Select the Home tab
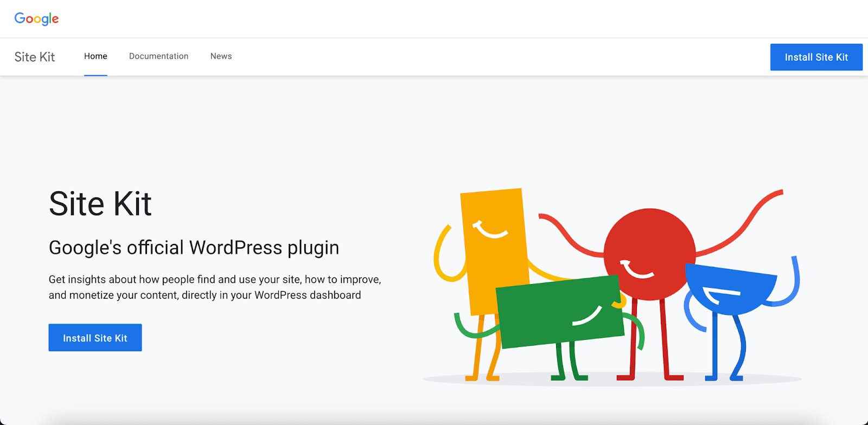This screenshot has width=868, height=425. pyautogui.click(x=95, y=56)
